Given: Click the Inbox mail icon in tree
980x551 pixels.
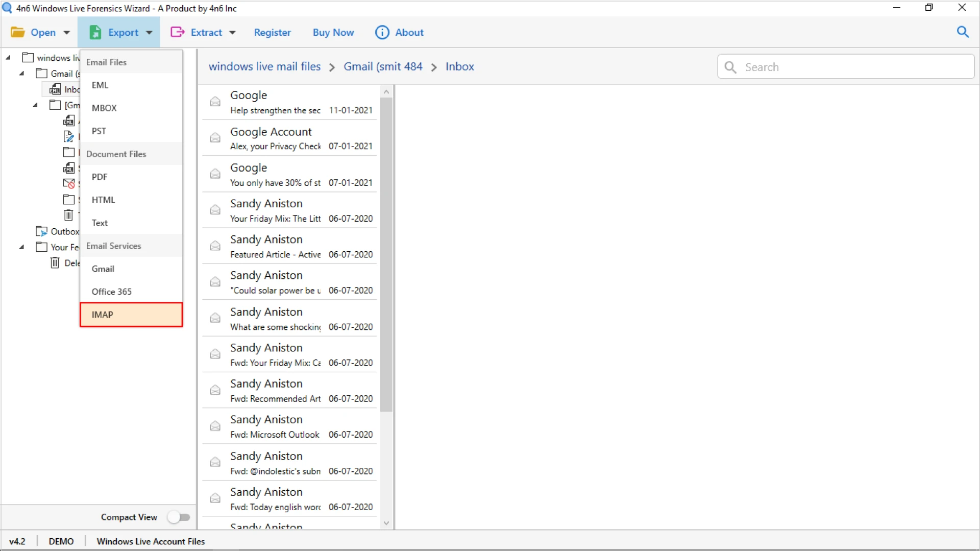Looking at the screenshot, I should 55,90.
